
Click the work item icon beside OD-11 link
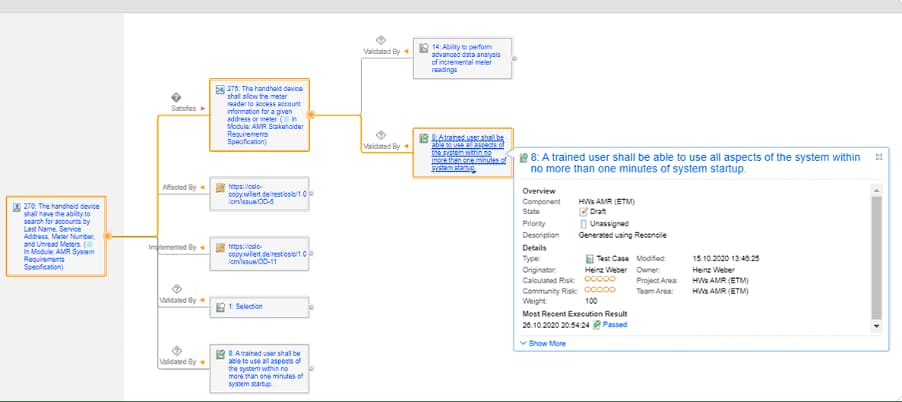coord(220,248)
